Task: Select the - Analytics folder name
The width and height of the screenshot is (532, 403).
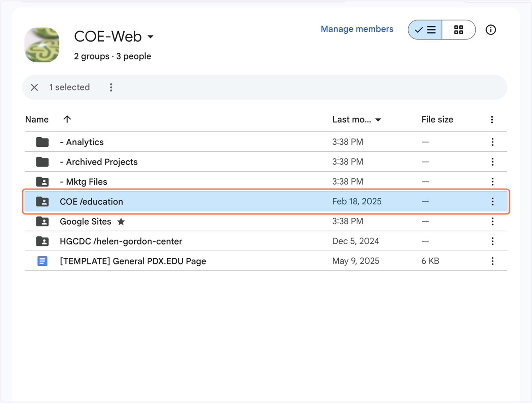Action: click(x=82, y=142)
